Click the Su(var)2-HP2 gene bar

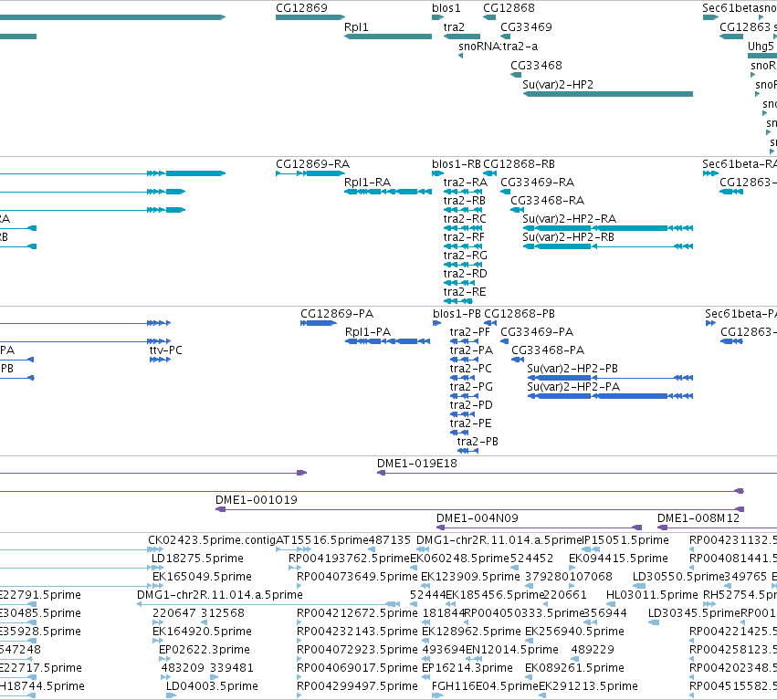pyautogui.click(x=608, y=94)
